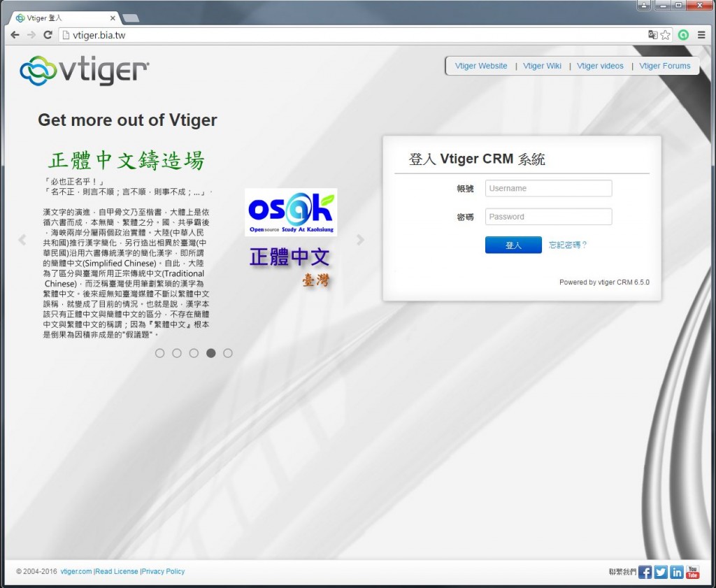The width and height of the screenshot is (716, 588).
Task: Click 正體中文鑄造場 green heading
Action: click(127, 160)
